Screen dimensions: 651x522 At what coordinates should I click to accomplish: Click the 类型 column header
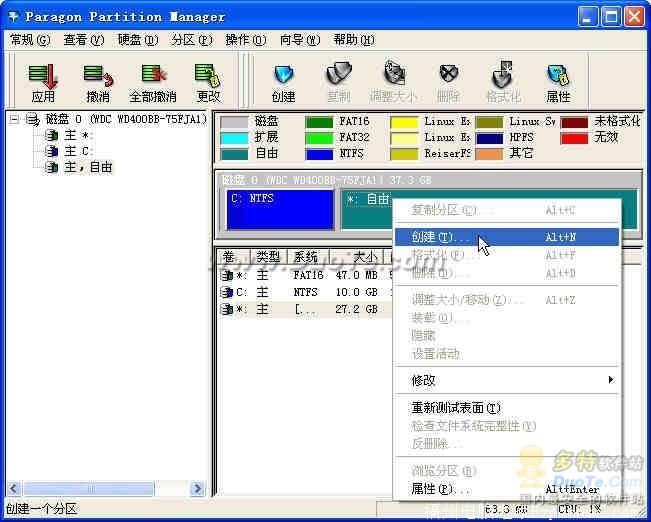(268, 257)
